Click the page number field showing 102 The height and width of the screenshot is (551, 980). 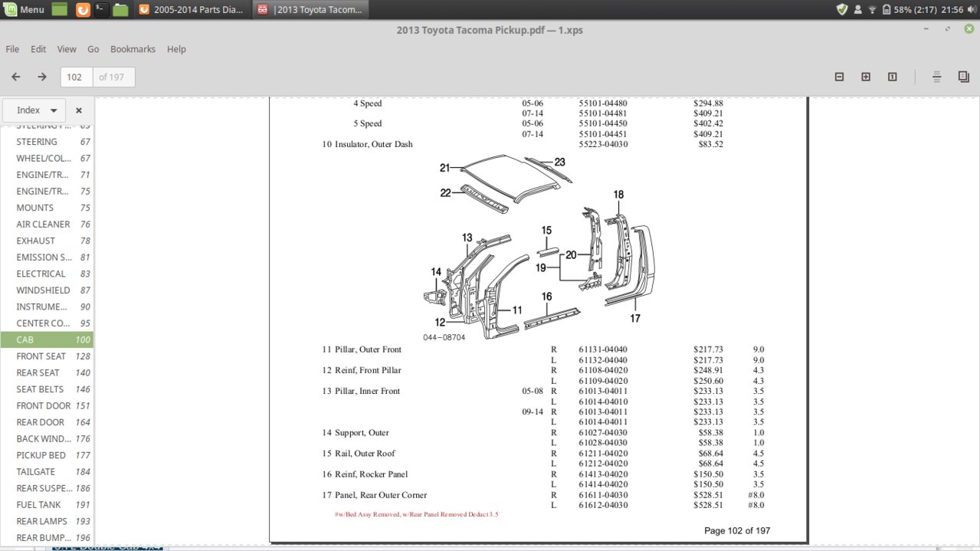76,77
